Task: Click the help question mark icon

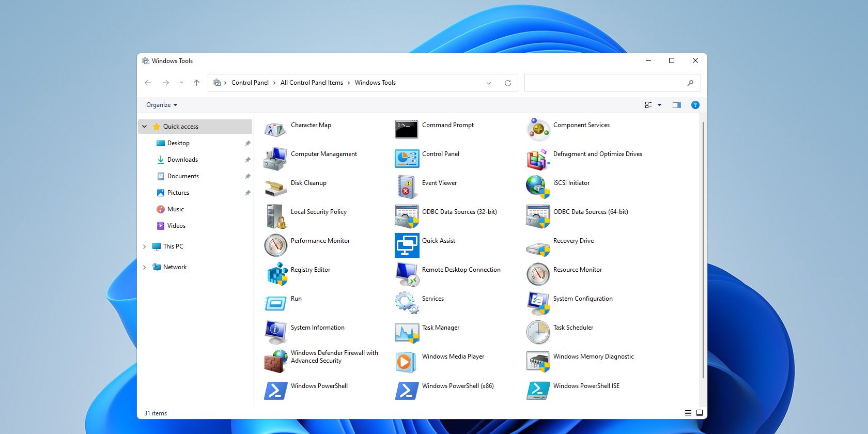Action: pos(695,105)
